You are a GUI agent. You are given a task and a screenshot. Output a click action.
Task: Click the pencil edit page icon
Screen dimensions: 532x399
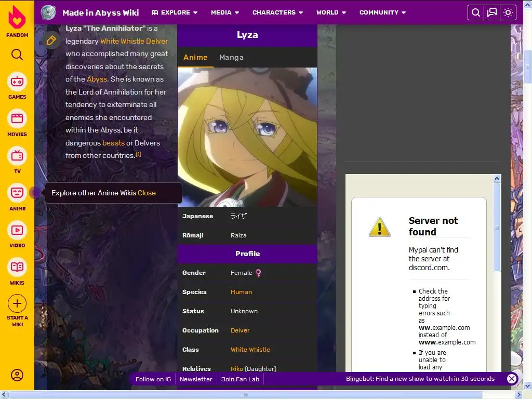[x=51, y=41]
